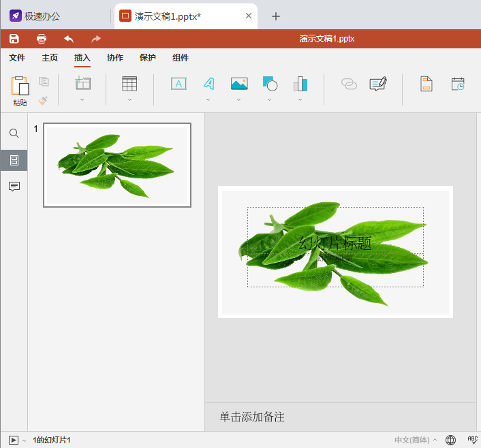The height and width of the screenshot is (448, 481).
Task: Toggle the slide thumbnails panel
Action: coord(14,160)
